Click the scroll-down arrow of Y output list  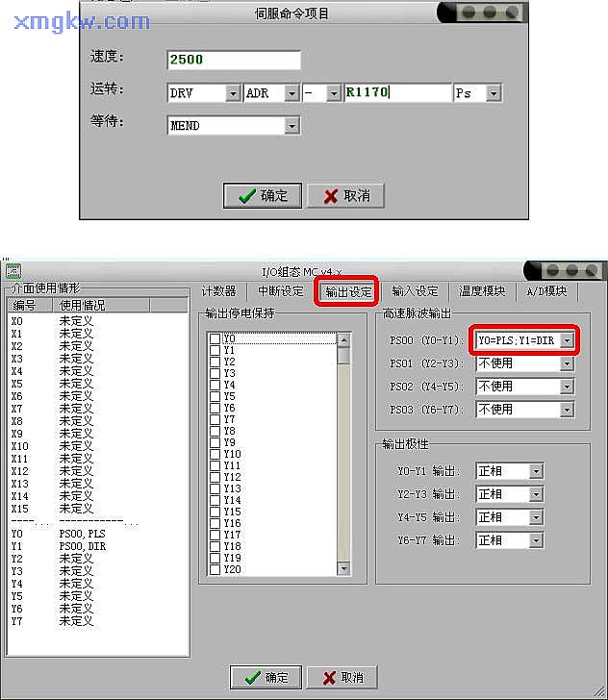tap(344, 568)
